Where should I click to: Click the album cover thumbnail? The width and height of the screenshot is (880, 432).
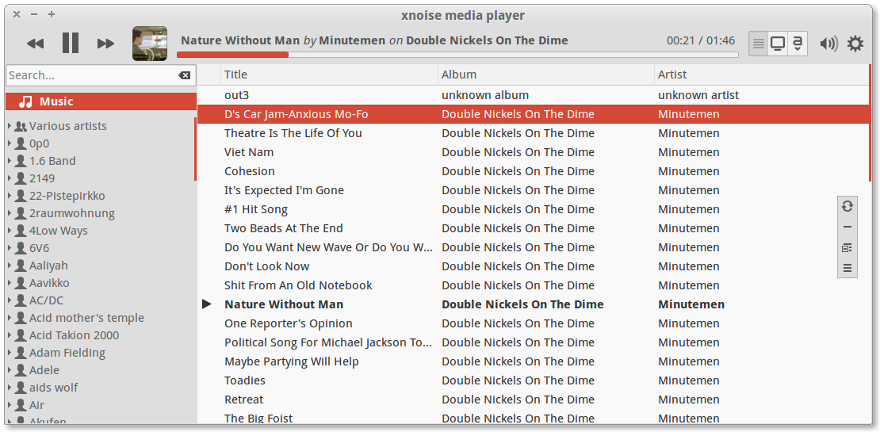[x=150, y=43]
